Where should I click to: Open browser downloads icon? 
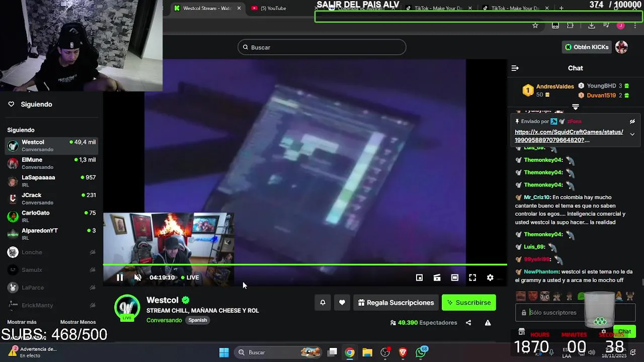[592, 26]
